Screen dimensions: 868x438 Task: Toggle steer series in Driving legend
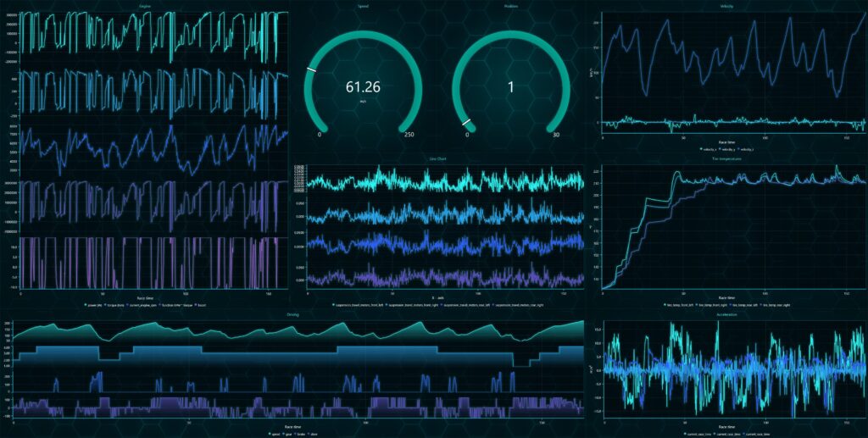pos(313,434)
